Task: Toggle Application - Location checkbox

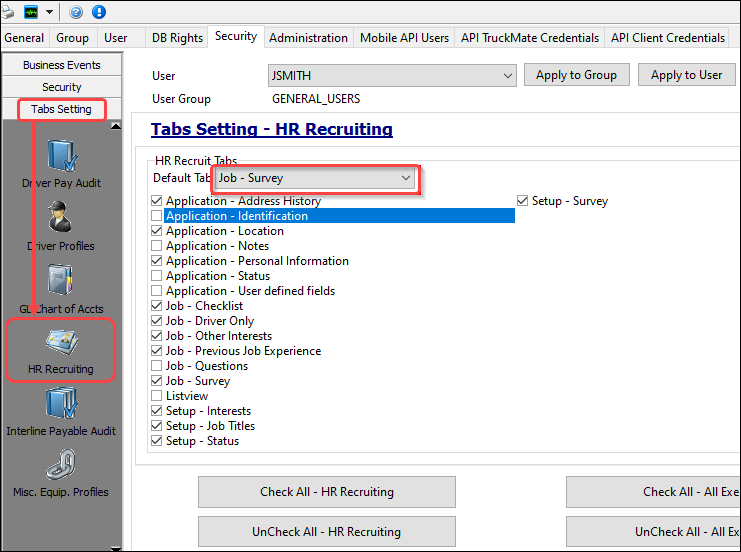Action: pyautogui.click(x=156, y=231)
